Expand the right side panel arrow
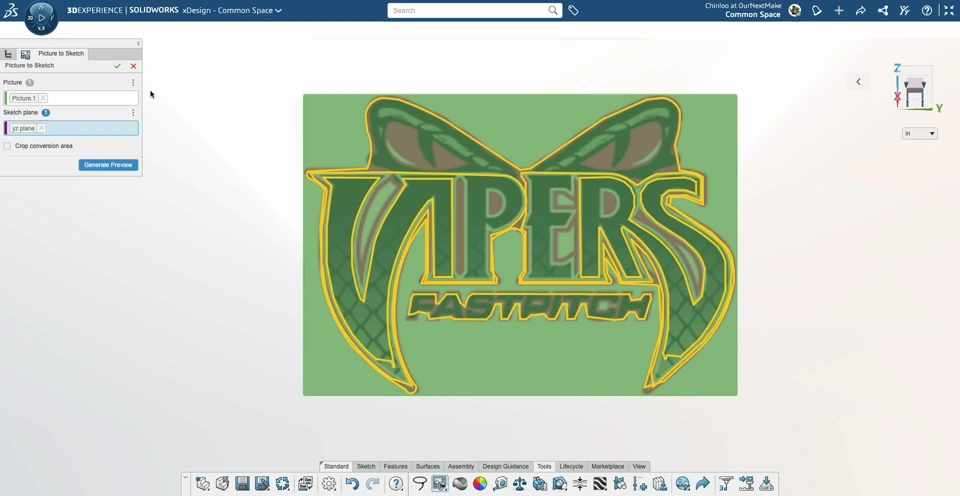 coord(858,81)
